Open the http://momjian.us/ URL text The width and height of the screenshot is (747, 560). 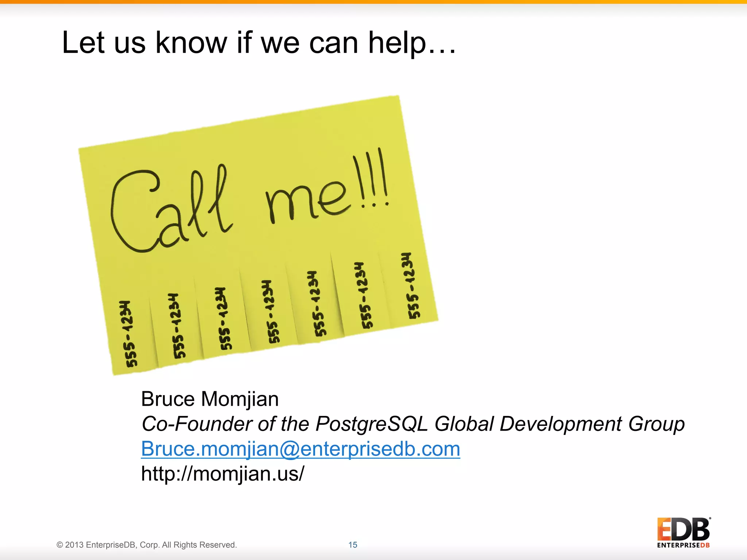click(x=222, y=474)
